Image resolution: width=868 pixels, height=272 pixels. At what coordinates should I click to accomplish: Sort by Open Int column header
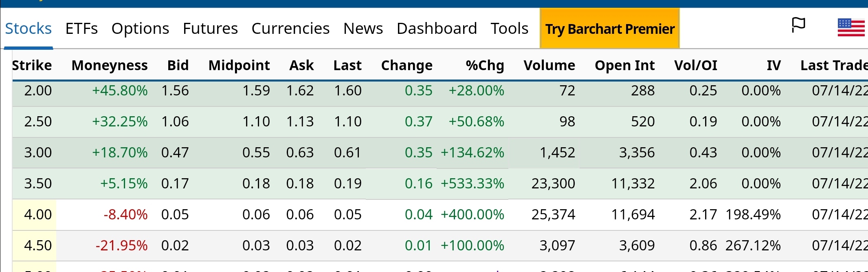624,65
